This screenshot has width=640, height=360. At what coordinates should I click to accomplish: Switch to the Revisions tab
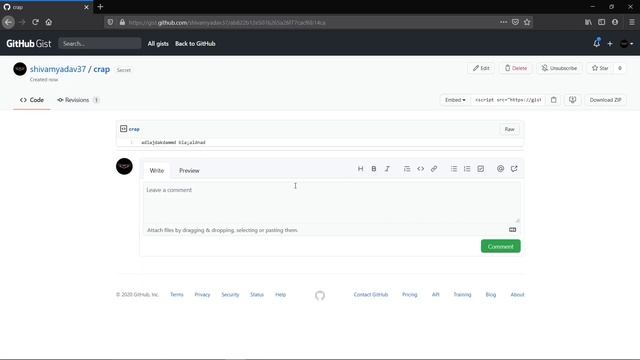(78, 100)
